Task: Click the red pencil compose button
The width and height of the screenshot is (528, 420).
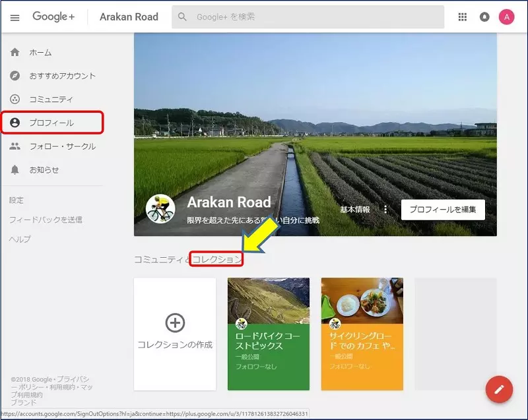Action: [x=499, y=390]
